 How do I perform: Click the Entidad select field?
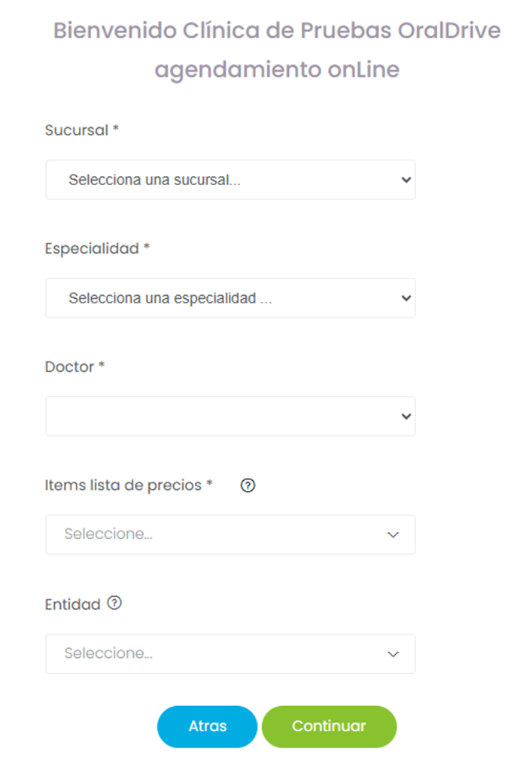tap(218, 653)
